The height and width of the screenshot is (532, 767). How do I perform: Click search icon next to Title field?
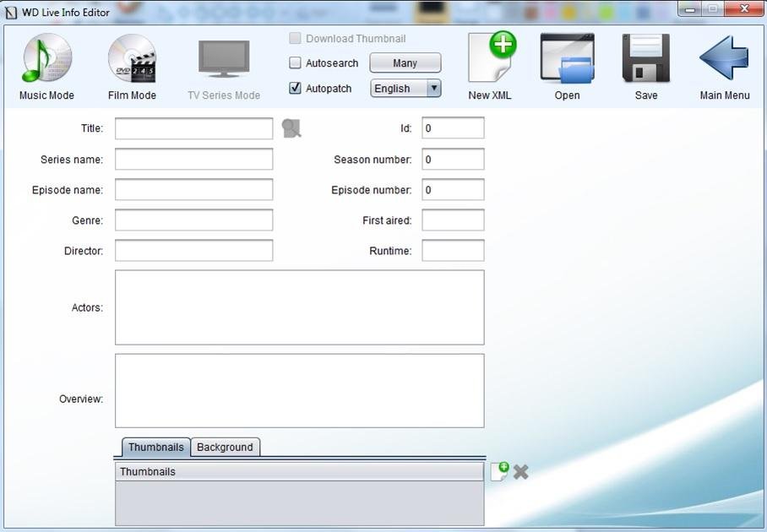pos(291,128)
